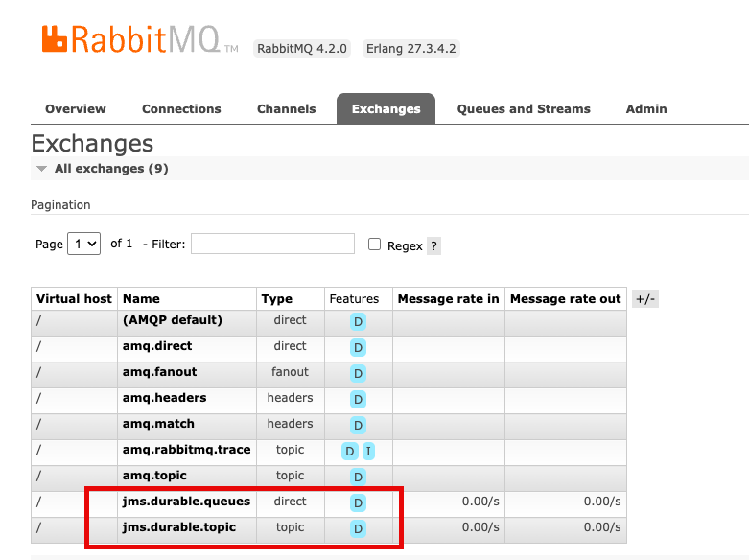Click the D badge for amq.topic

coord(359,477)
